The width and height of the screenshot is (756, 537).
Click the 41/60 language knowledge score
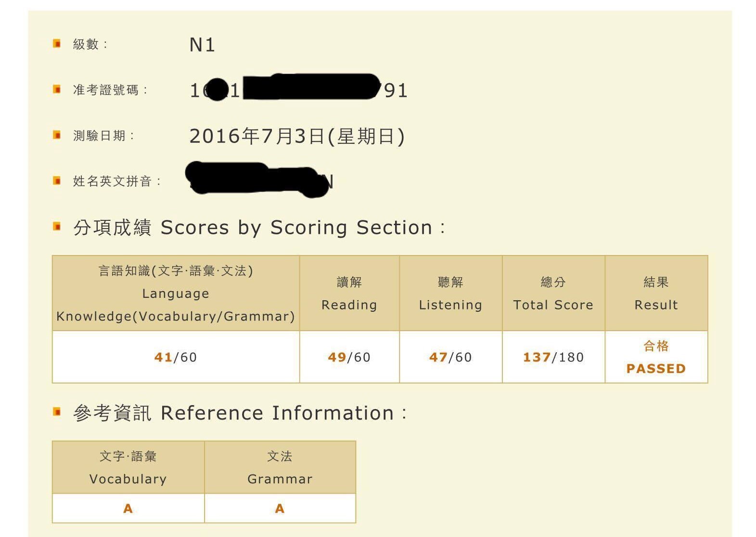pyautogui.click(x=176, y=357)
